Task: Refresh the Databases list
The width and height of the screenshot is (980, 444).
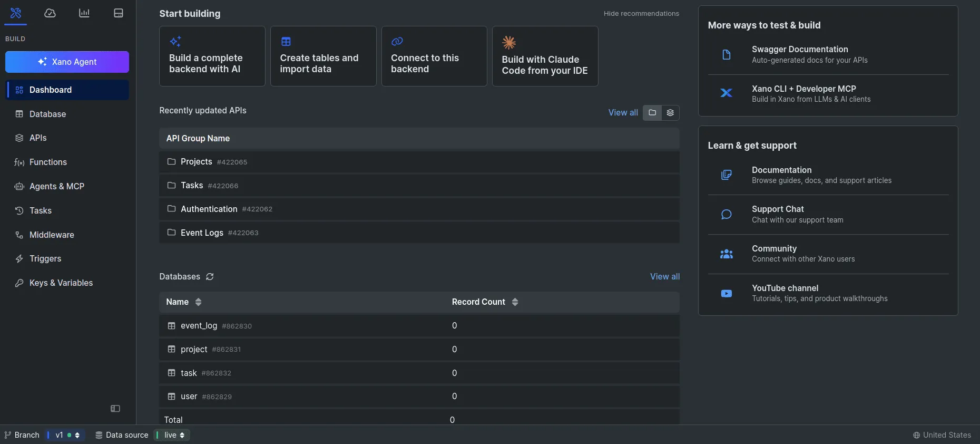Action: click(210, 277)
